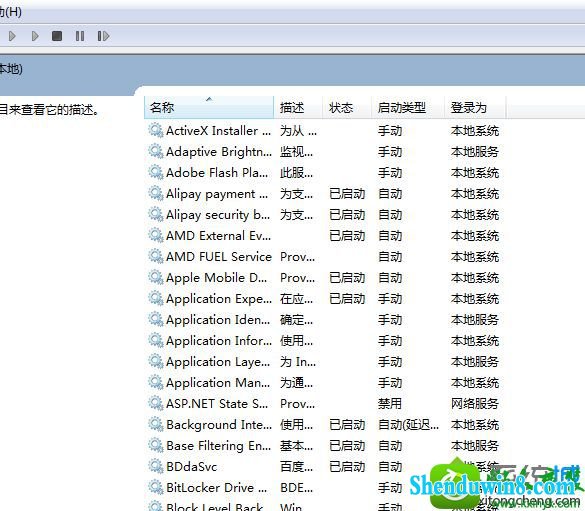Click 本地服务 logon for Adaptive Brightness
The image size is (585, 511).
pos(475,151)
